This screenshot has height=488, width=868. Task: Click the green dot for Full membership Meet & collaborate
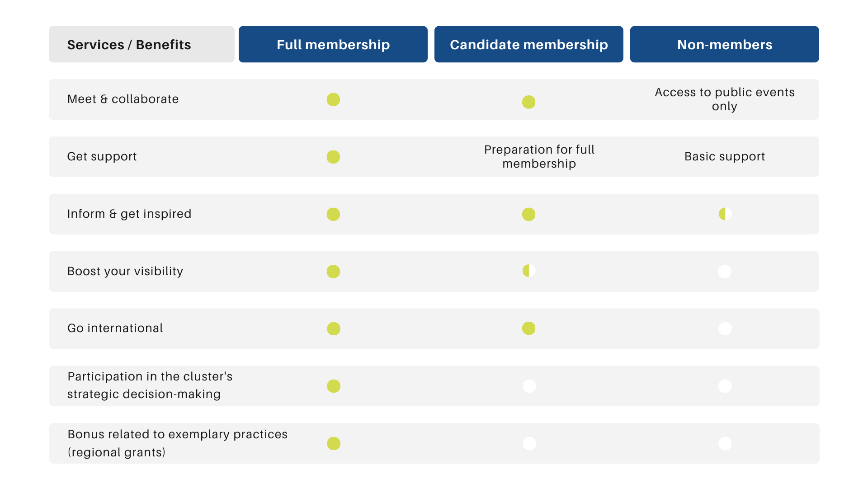pos(333,99)
